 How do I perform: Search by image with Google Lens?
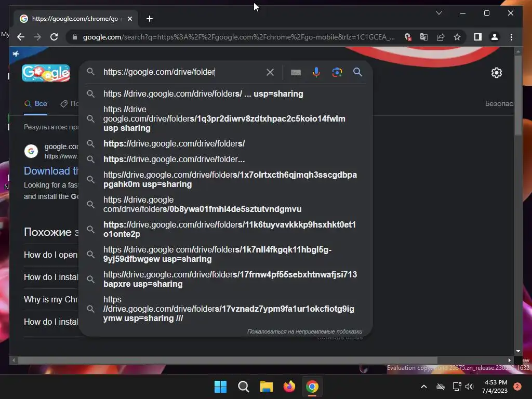pyautogui.click(x=337, y=72)
